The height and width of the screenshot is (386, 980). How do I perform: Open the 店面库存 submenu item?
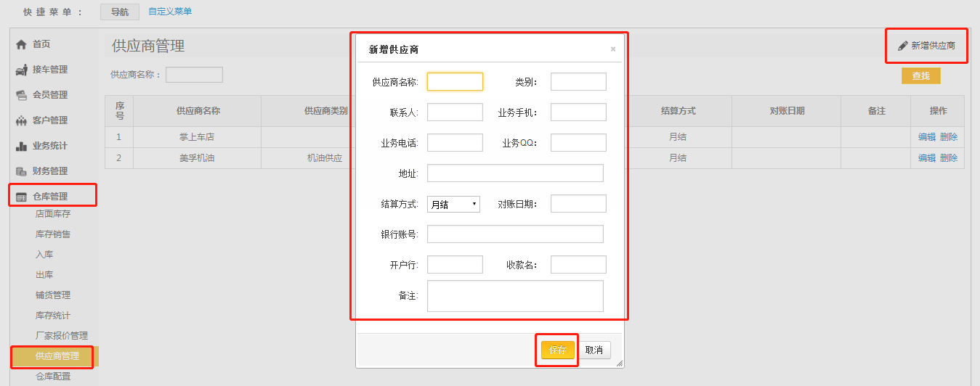pos(53,214)
